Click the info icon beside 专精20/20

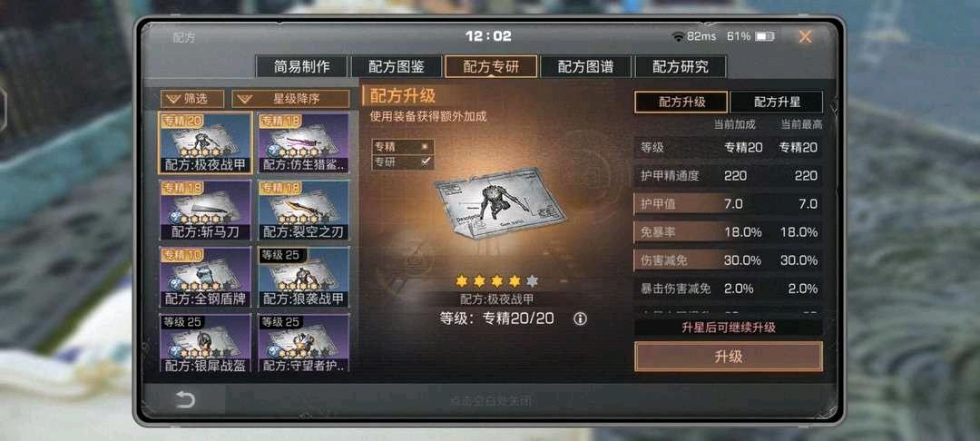[x=580, y=318]
